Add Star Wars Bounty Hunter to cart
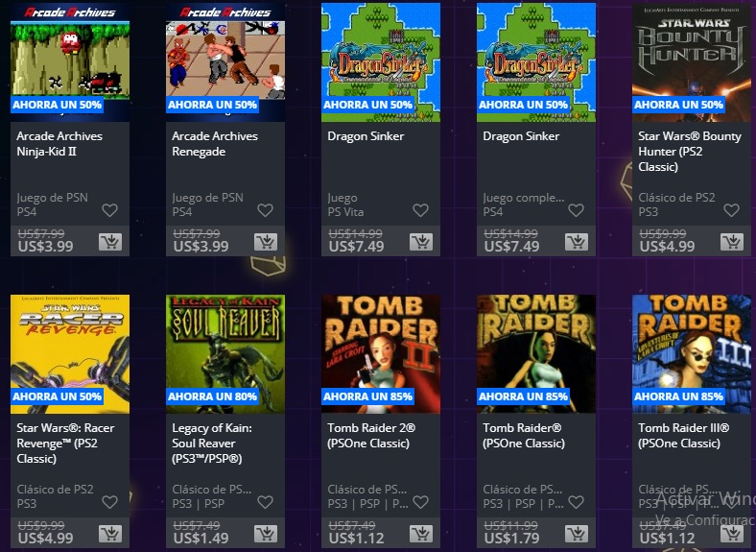Viewport: 756px width, 552px height. point(732,242)
